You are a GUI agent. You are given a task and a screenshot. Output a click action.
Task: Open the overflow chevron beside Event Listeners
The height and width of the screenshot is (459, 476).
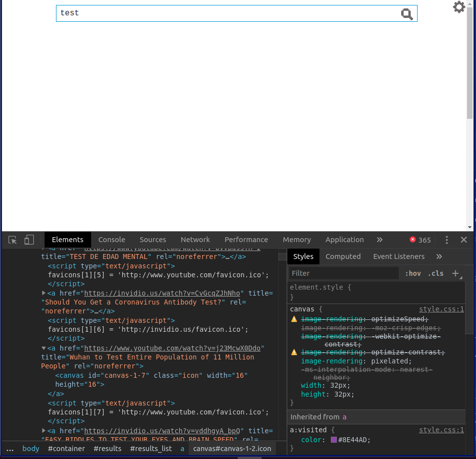[439, 256]
